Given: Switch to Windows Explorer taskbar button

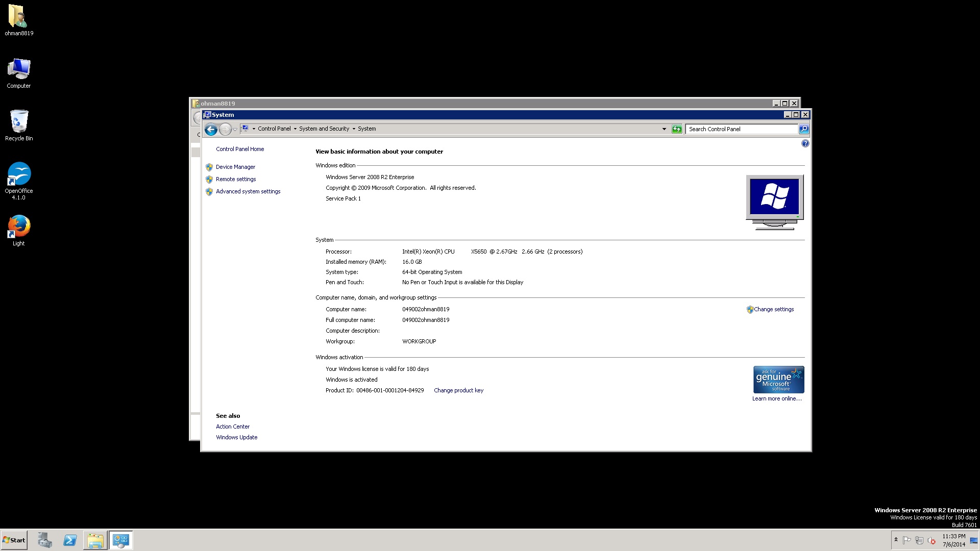Looking at the screenshot, I should click(95, 540).
